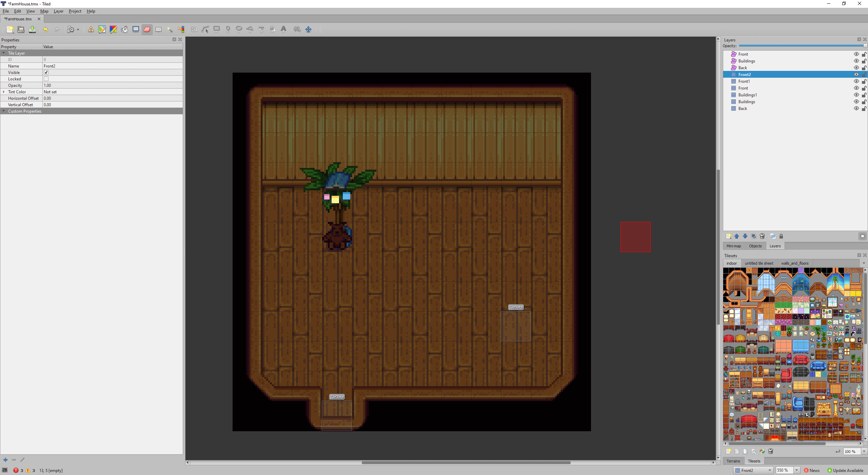Embed tileset icon in Tilesets panel
The height and width of the screenshot is (475, 868).
(x=736, y=451)
